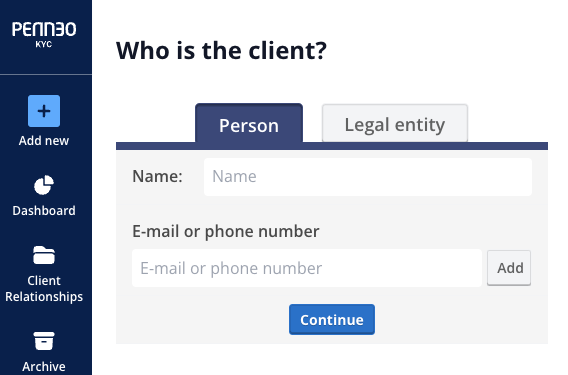
Task: Open the Client Relationships folder icon
Action: (x=44, y=255)
